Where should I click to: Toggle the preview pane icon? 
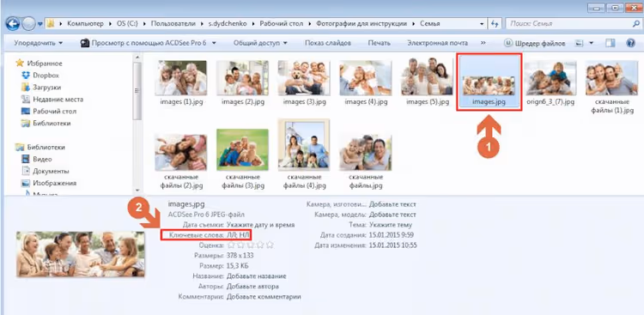611,43
